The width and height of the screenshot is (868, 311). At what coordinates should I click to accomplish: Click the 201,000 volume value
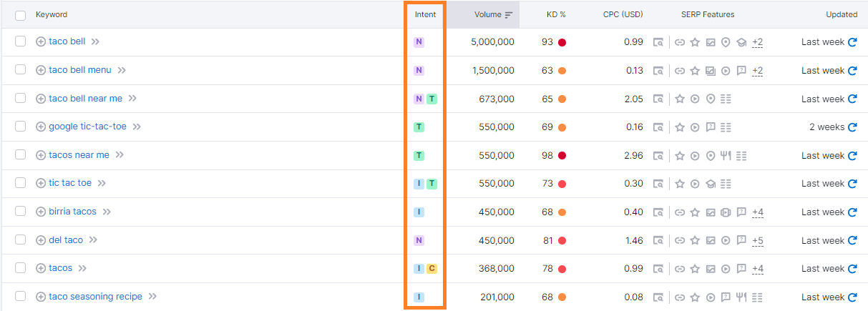497,297
